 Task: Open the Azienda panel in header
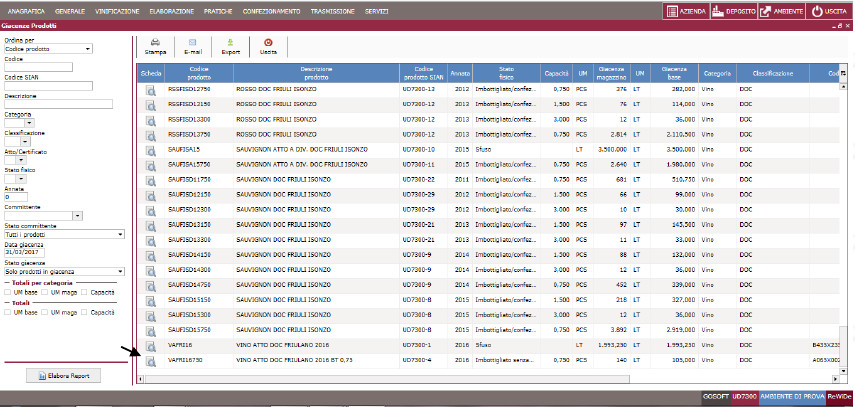[x=687, y=11]
